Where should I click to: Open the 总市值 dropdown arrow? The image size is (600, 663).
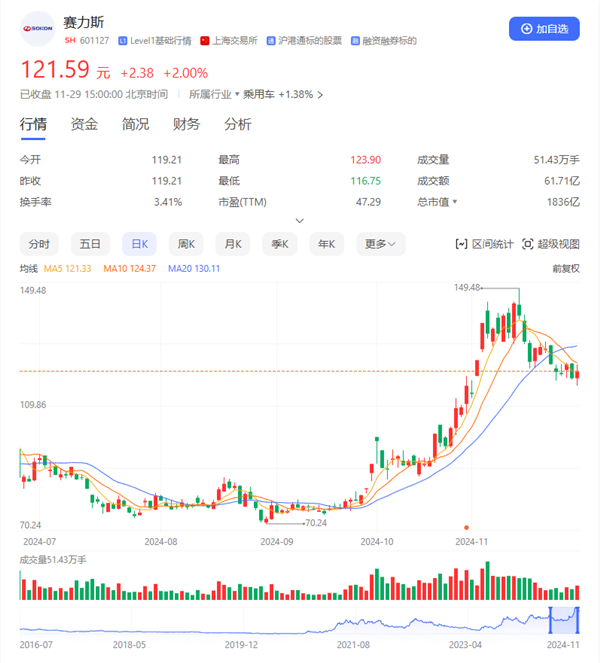[455, 202]
